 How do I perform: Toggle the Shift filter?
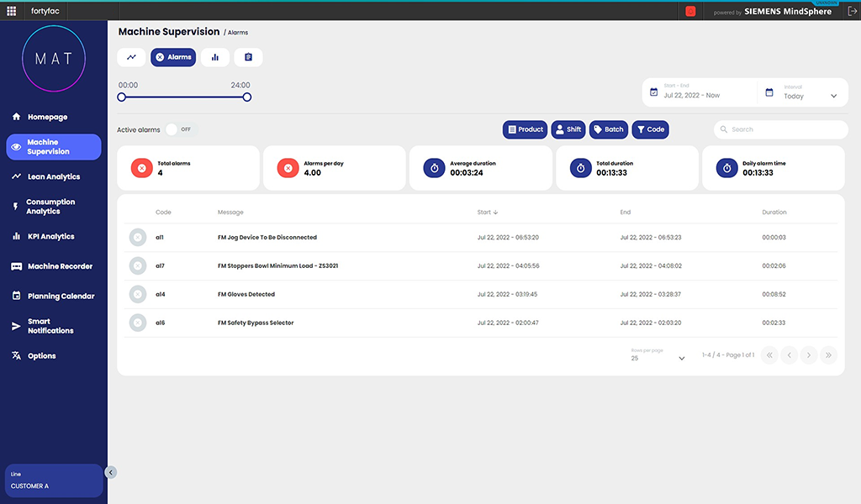[568, 129]
